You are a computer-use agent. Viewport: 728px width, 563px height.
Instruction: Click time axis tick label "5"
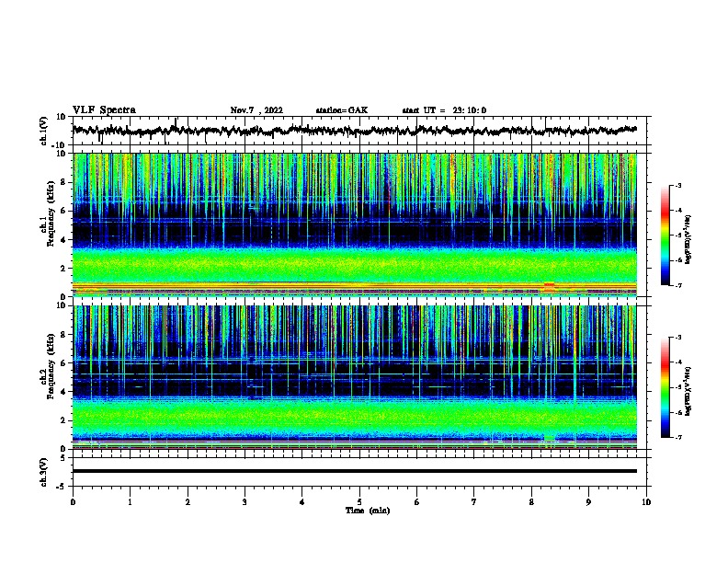pos(359,502)
